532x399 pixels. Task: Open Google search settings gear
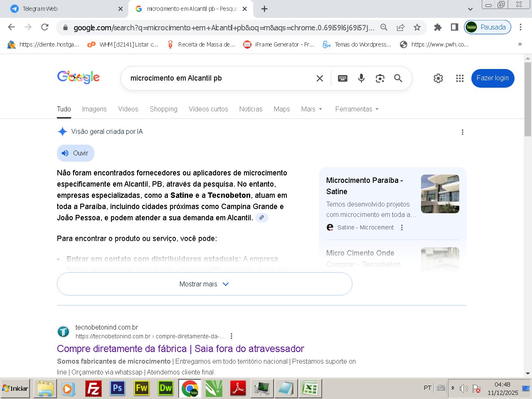tap(438, 78)
